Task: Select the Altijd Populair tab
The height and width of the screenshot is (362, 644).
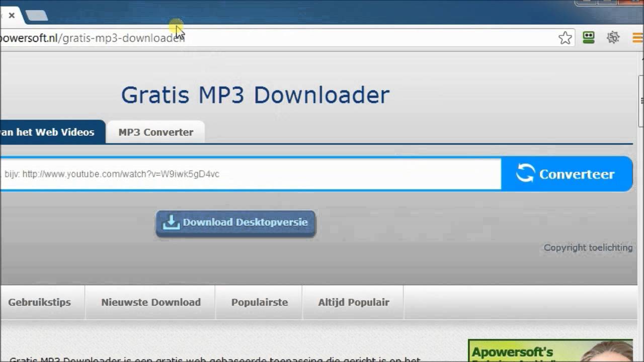Action: tap(354, 302)
